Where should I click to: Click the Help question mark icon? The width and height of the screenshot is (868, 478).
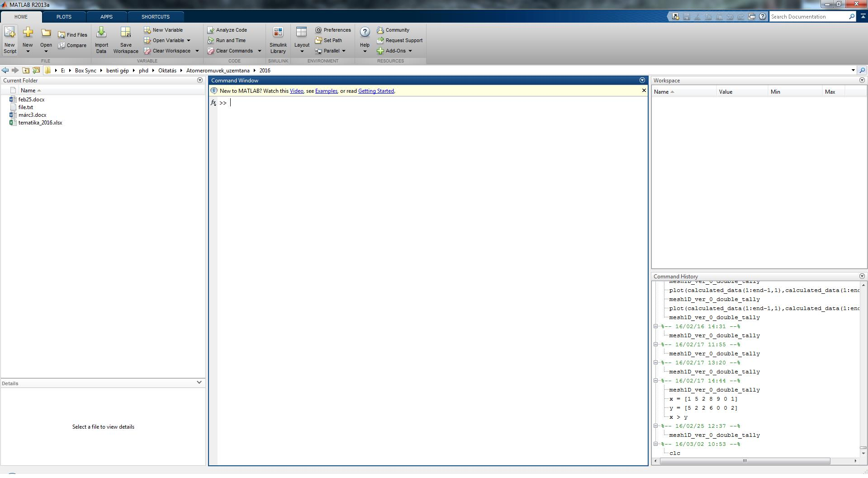point(365,32)
